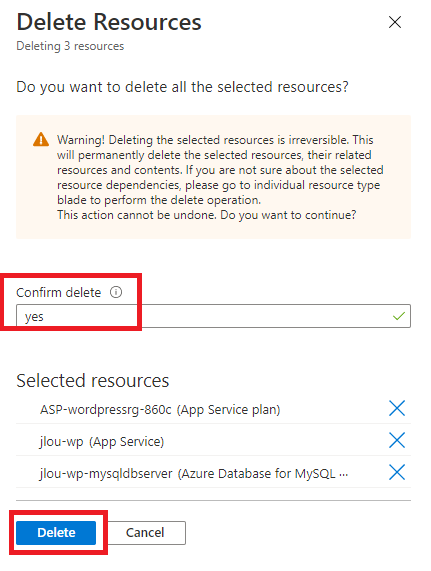Remove ASP-wordpressrg-860c from selected resources
431x571 pixels.
(x=397, y=408)
